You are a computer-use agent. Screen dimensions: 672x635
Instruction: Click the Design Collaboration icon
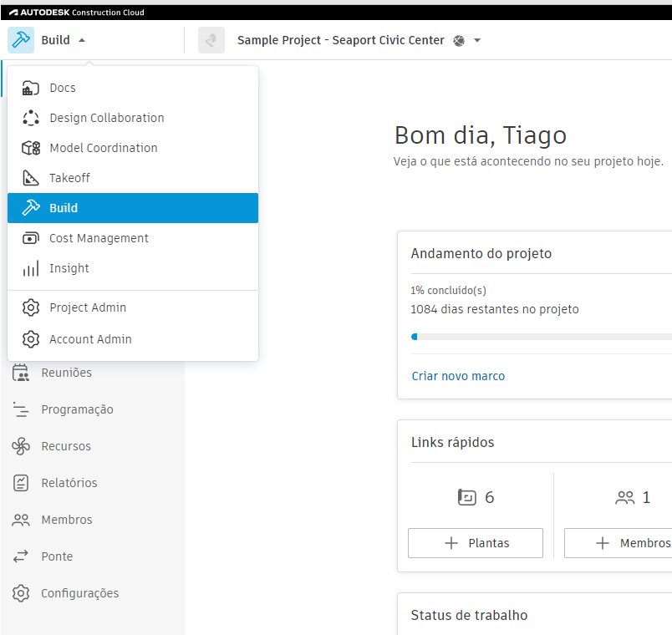point(31,118)
